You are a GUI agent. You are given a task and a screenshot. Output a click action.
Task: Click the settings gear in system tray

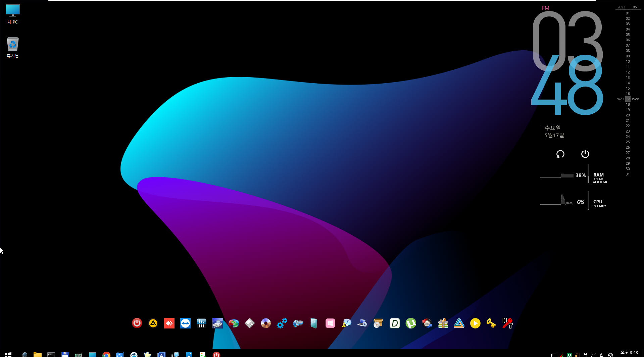[610, 355]
